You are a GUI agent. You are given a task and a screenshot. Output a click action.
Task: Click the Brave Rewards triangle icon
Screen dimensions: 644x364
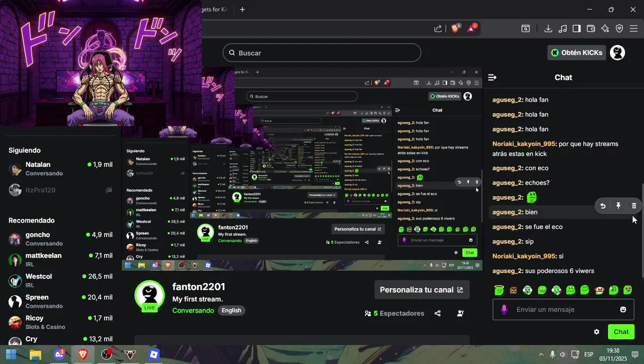pos(472,28)
